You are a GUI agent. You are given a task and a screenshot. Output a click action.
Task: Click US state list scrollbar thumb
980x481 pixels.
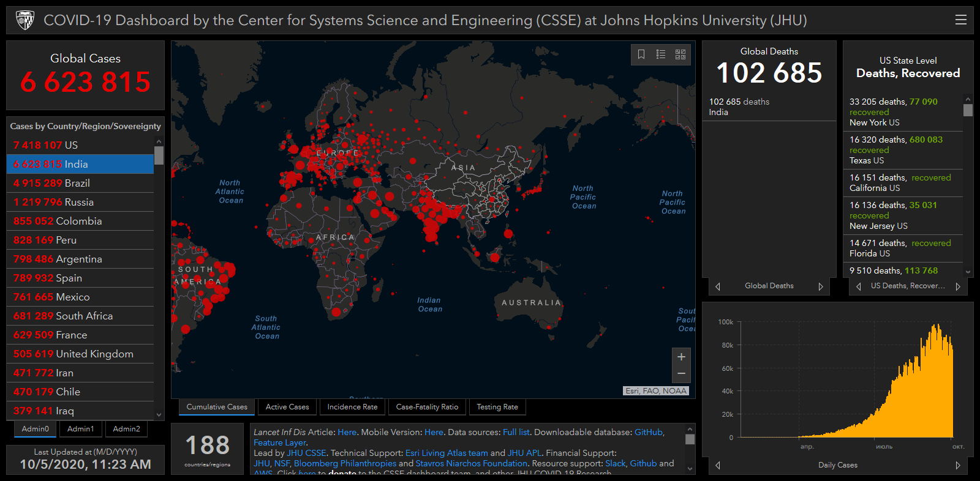tap(968, 110)
